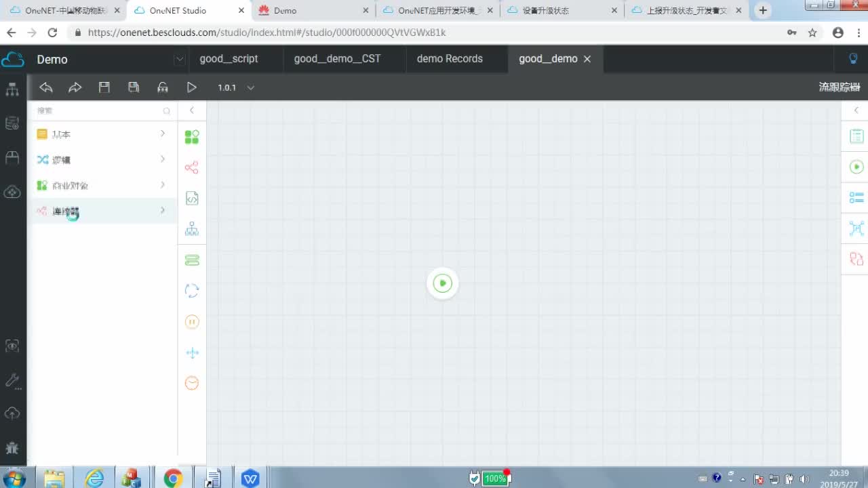Screen dimensions: 868x488
Task: Switch to the good__demo__CST tab
Action: [x=337, y=59]
